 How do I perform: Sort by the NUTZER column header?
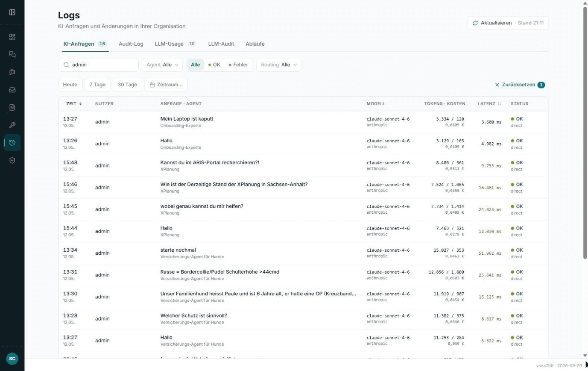(104, 103)
